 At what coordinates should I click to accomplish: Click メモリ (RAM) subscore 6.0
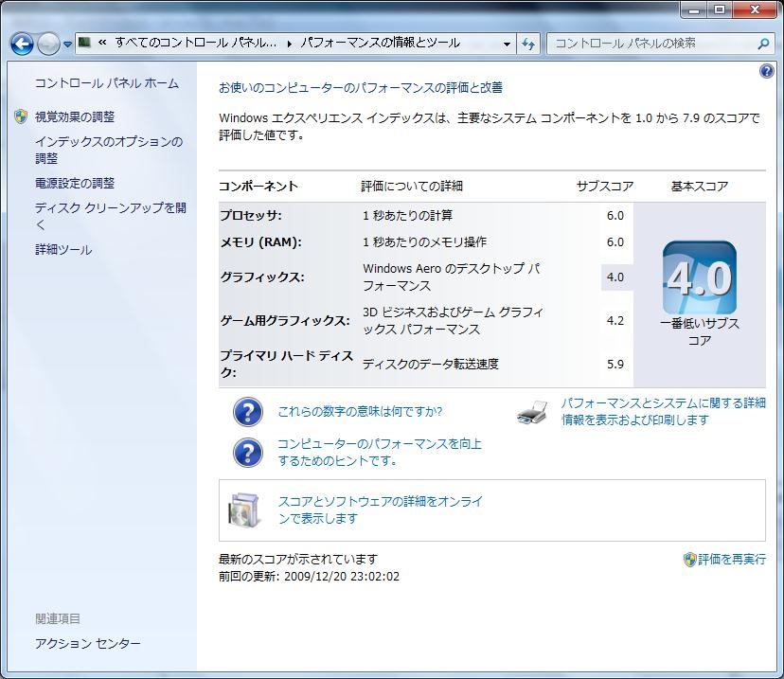click(x=615, y=242)
